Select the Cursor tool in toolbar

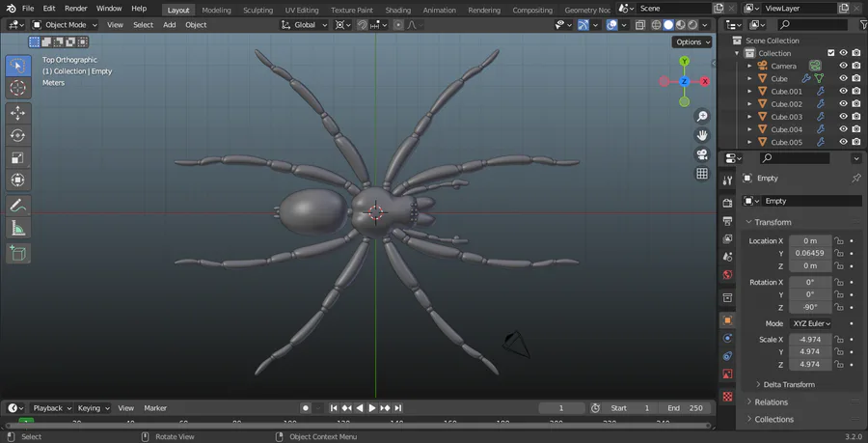click(x=17, y=89)
